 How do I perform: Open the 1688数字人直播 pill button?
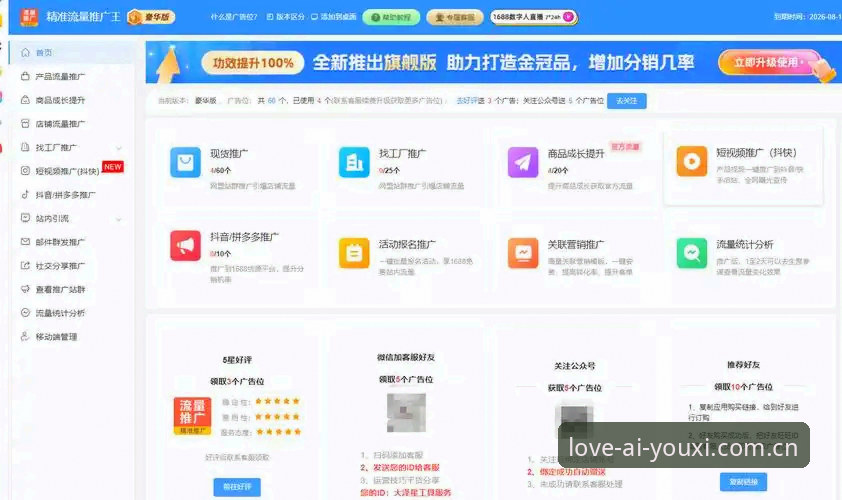coord(533,17)
